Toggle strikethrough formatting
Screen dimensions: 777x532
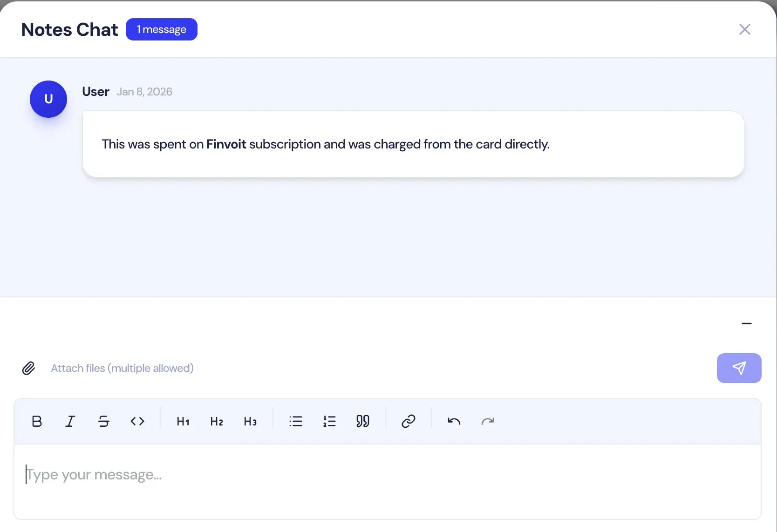click(104, 421)
